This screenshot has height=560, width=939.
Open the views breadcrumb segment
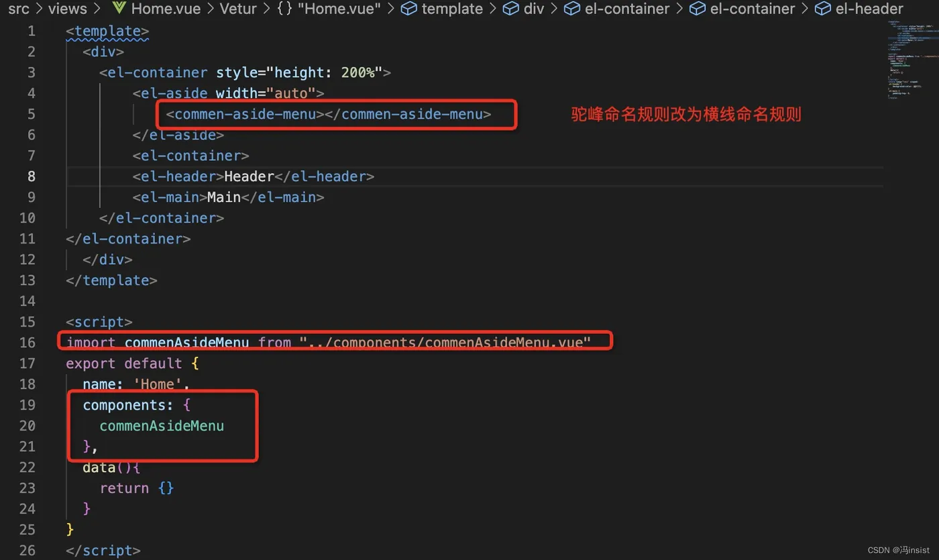tap(68, 9)
